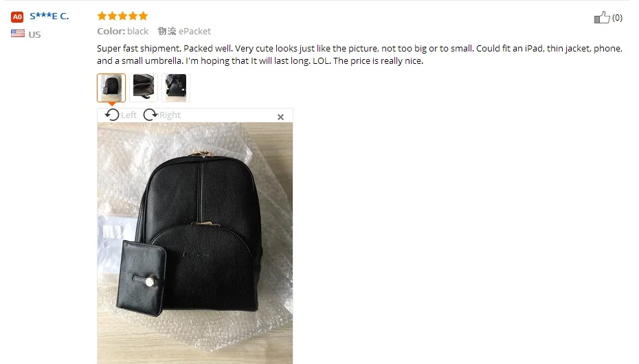Click the review text paragraph
This screenshot has width=639, height=364.
point(360,54)
